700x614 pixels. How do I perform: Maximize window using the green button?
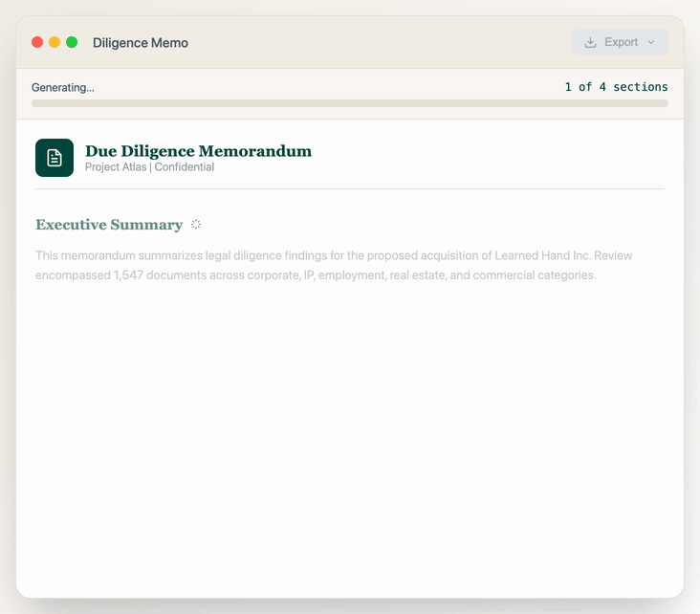tap(72, 42)
